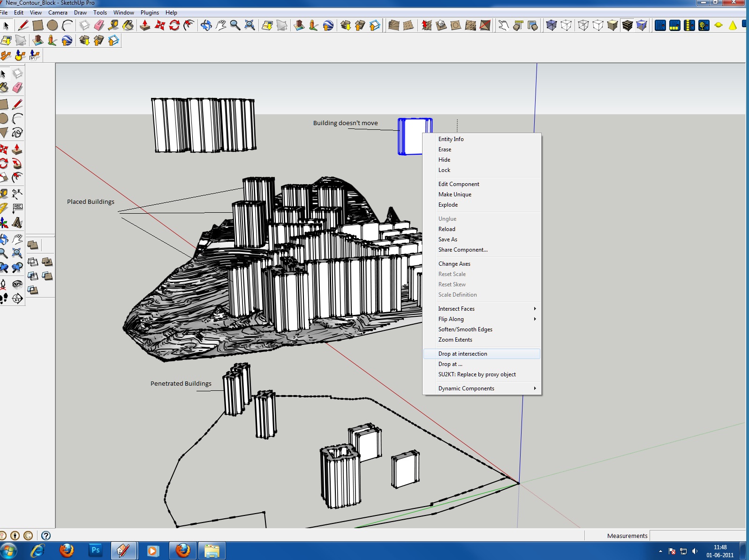This screenshot has width=749, height=560.
Task: Click the yellow cone plugin icon
Action: (733, 25)
